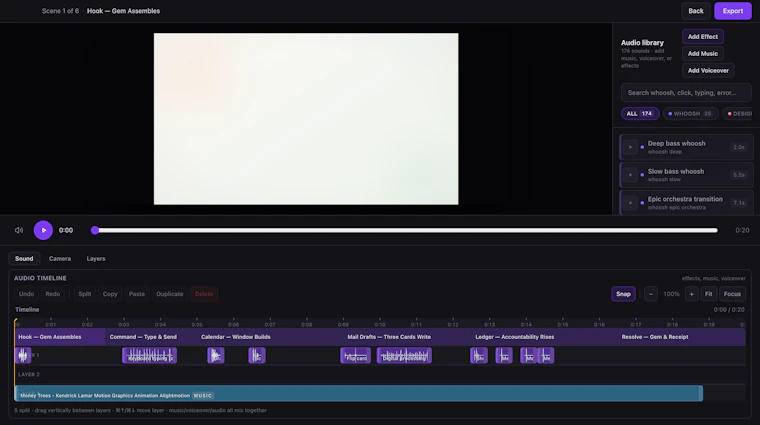Paste clip in timeline

[137, 294]
